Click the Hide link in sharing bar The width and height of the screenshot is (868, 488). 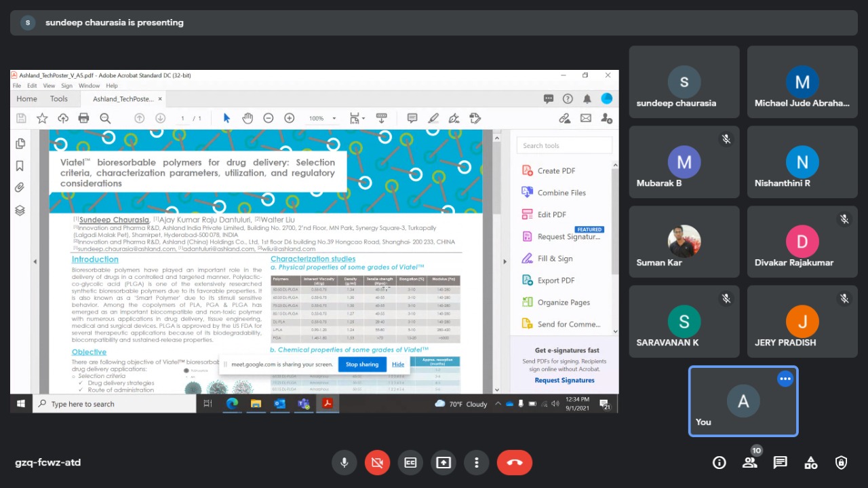[x=398, y=364]
